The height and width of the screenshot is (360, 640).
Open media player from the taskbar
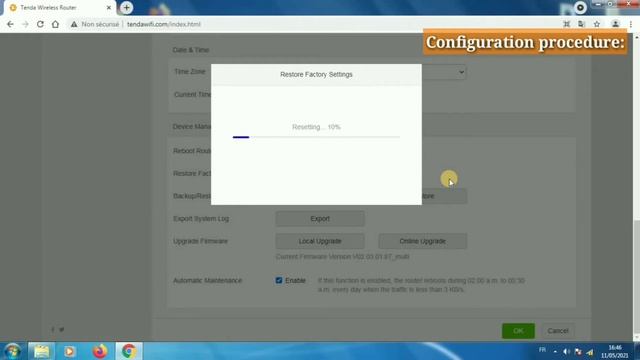[69, 351]
